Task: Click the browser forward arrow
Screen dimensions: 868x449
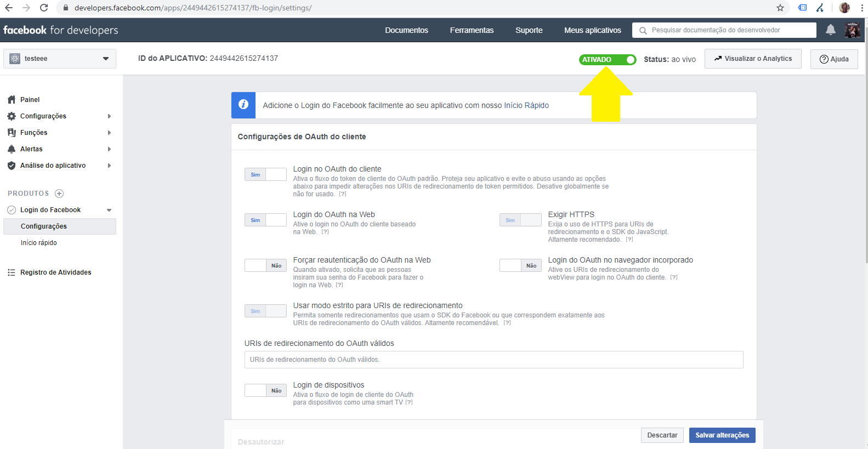Action: pos(26,8)
